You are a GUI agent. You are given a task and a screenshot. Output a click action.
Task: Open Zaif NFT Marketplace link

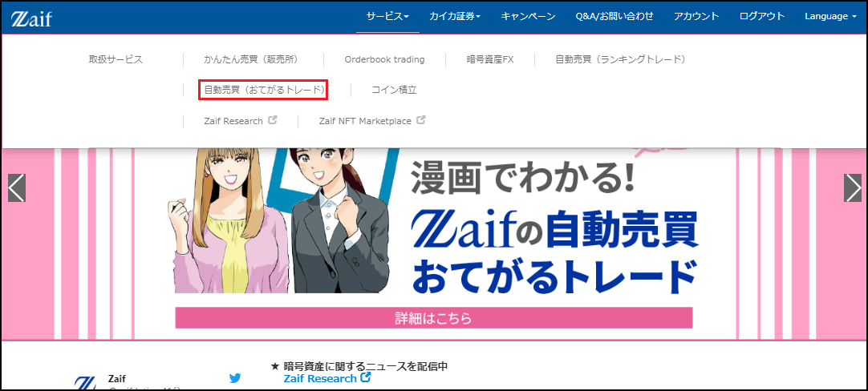[365, 120]
